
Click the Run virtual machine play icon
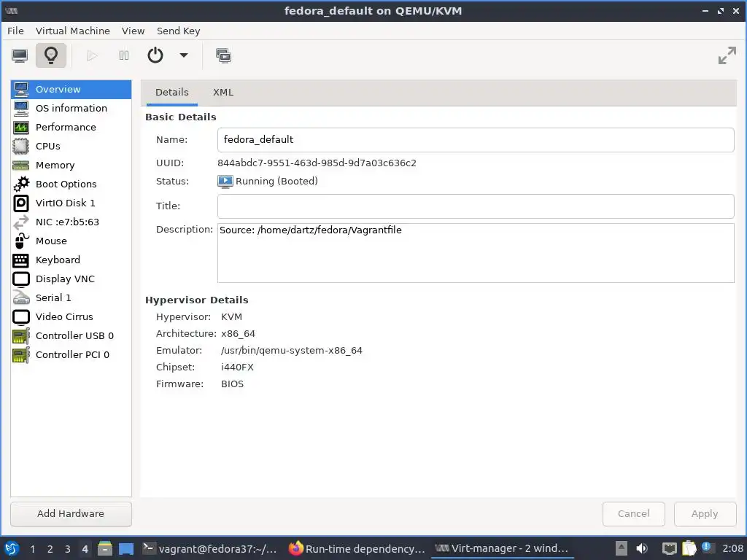point(93,55)
